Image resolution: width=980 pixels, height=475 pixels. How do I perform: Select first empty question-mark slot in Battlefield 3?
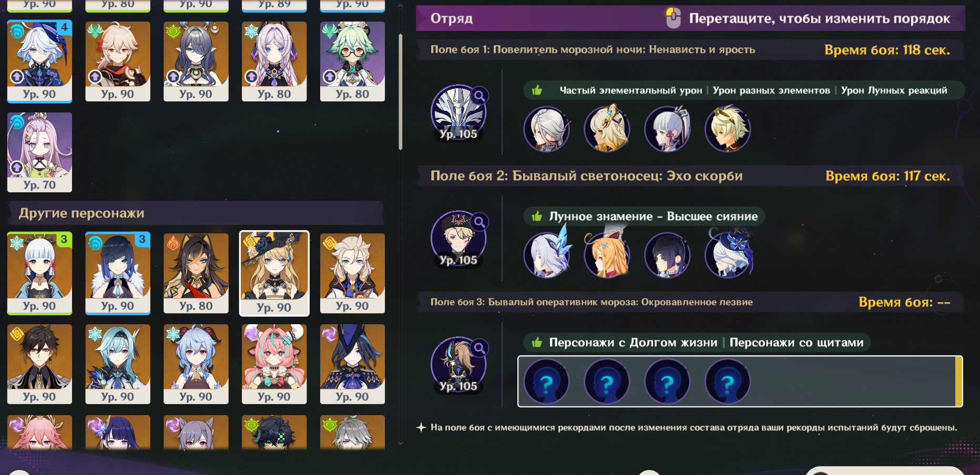pos(546,381)
